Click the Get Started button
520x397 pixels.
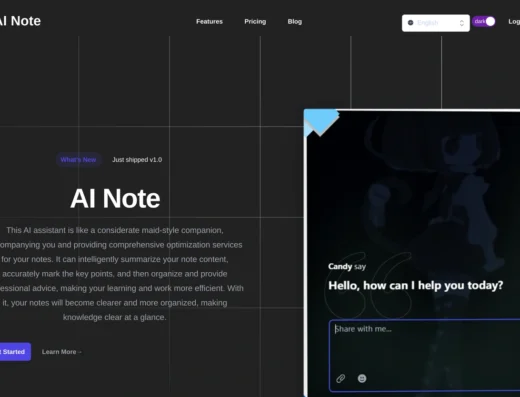coord(14,352)
